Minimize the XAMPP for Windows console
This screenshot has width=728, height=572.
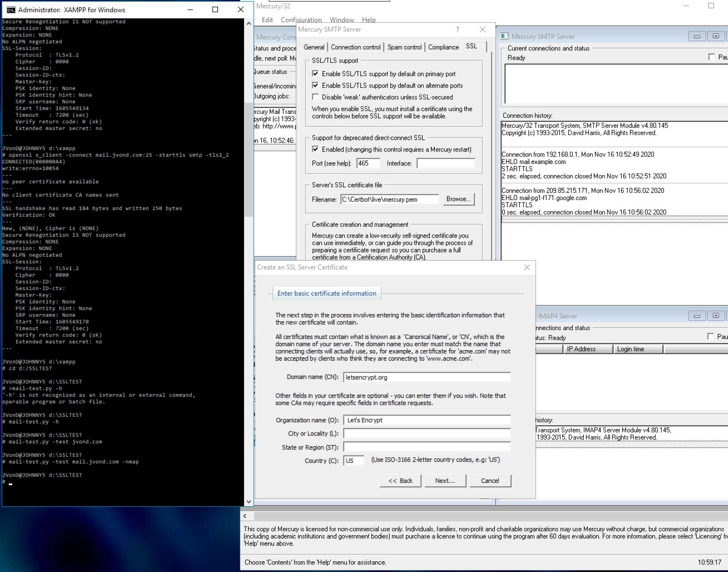(190, 10)
